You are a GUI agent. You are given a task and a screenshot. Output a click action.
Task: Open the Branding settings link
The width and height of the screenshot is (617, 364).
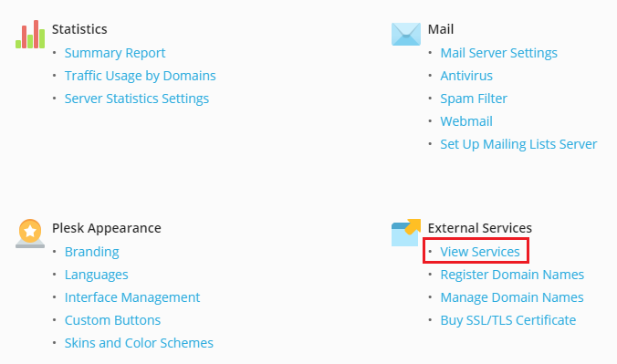91,252
